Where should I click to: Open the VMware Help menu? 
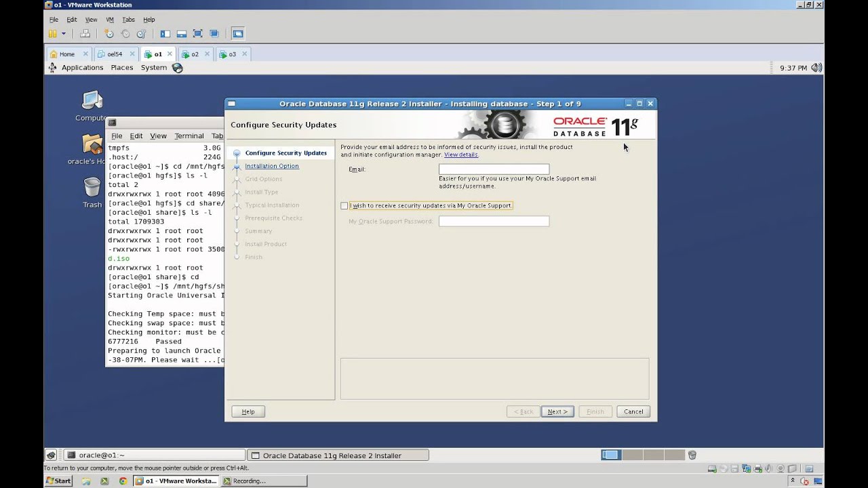[x=149, y=20]
